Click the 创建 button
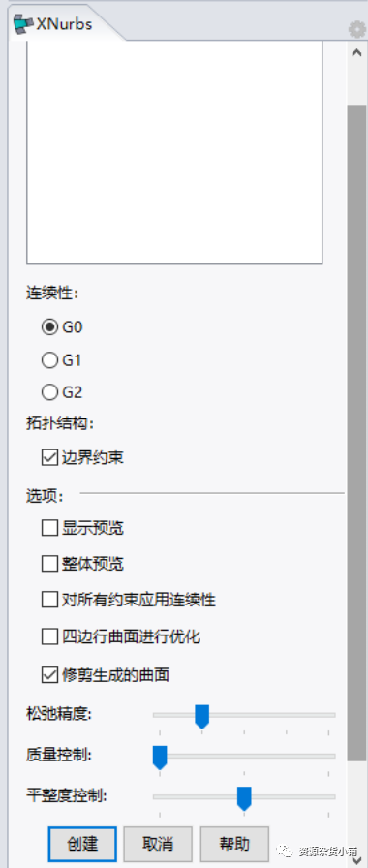Screen dimensions: 368x868 (82, 844)
